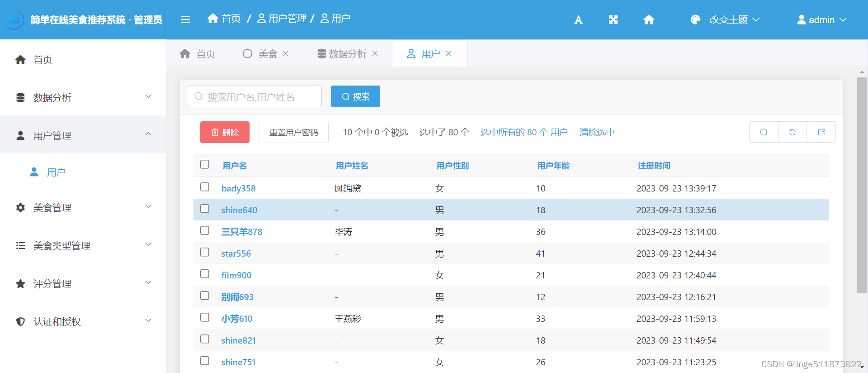The height and width of the screenshot is (373, 868).
Task: Select the 用户 tab
Action: pyautogui.click(x=430, y=53)
